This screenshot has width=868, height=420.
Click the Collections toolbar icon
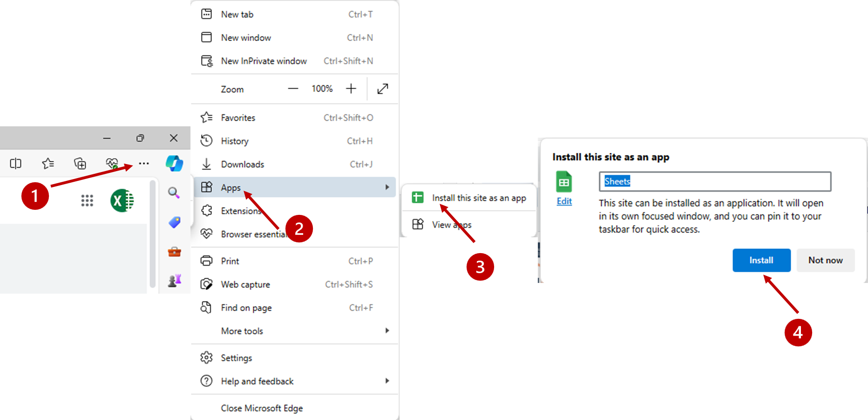(x=80, y=164)
